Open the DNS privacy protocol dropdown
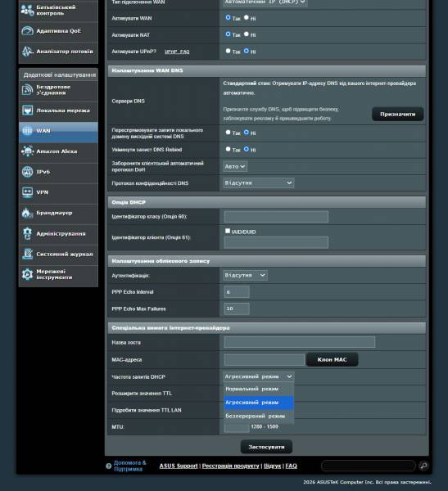Screen dimensions: 448x491 click(x=259, y=182)
